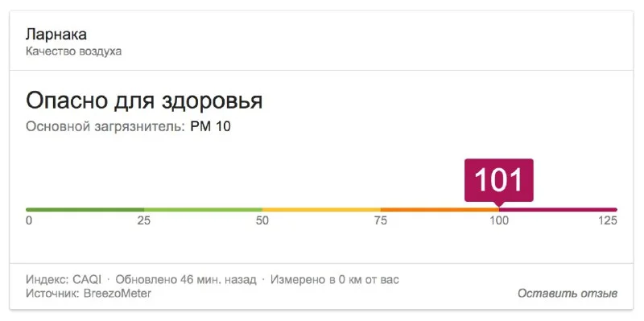Viewport: 644px width, 321px height.
Task: Click the 'Источник: BreezoMeter' source text
Action: click(x=89, y=294)
